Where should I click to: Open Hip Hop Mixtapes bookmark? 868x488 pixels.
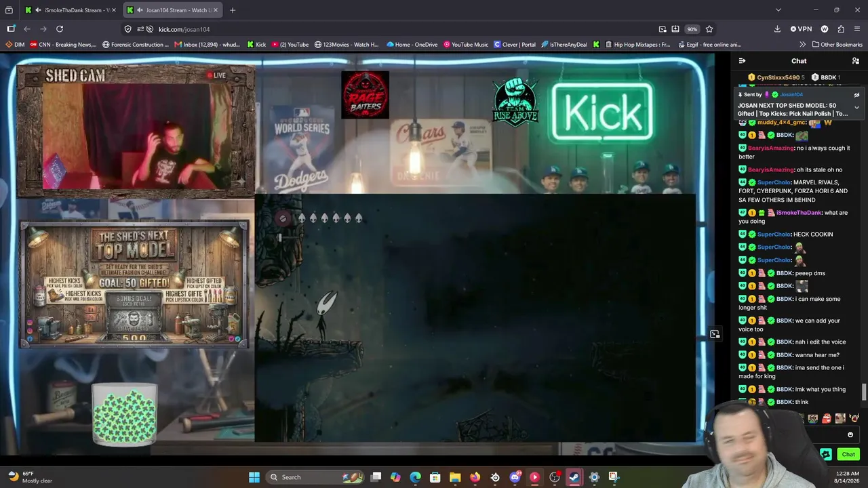tap(637, 45)
